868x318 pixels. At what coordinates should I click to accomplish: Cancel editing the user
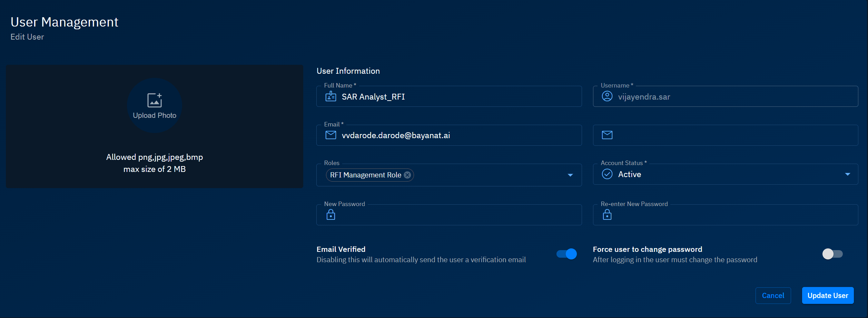(773, 296)
